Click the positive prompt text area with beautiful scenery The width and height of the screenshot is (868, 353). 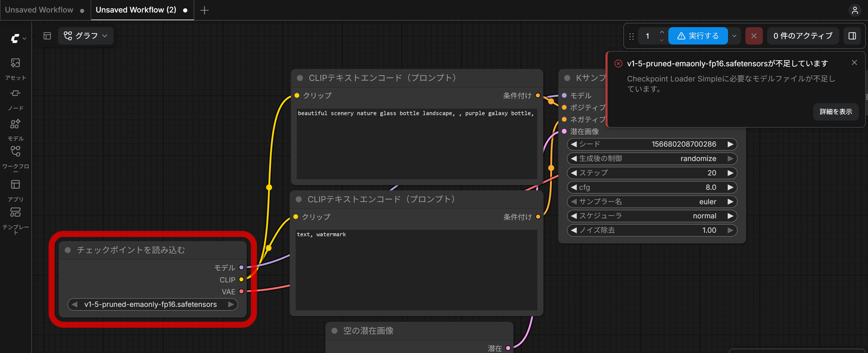[x=417, y=144]
